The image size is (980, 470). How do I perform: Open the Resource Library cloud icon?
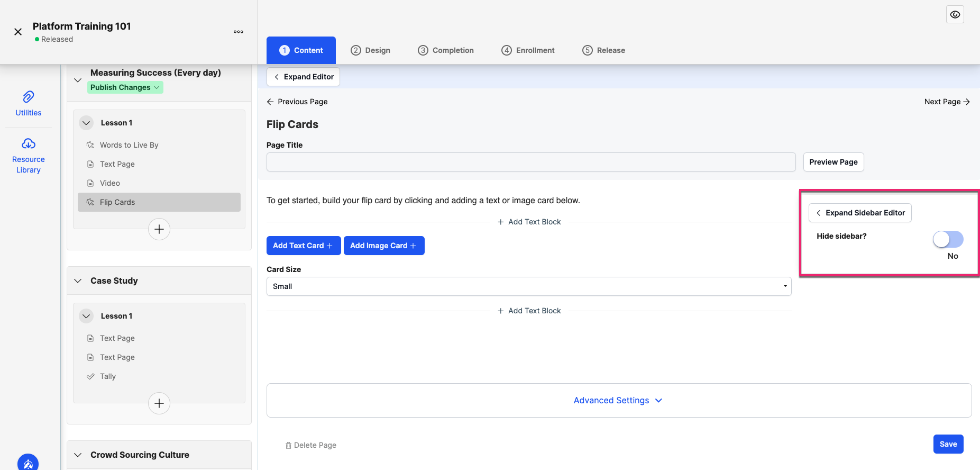[x=29, y=143]
